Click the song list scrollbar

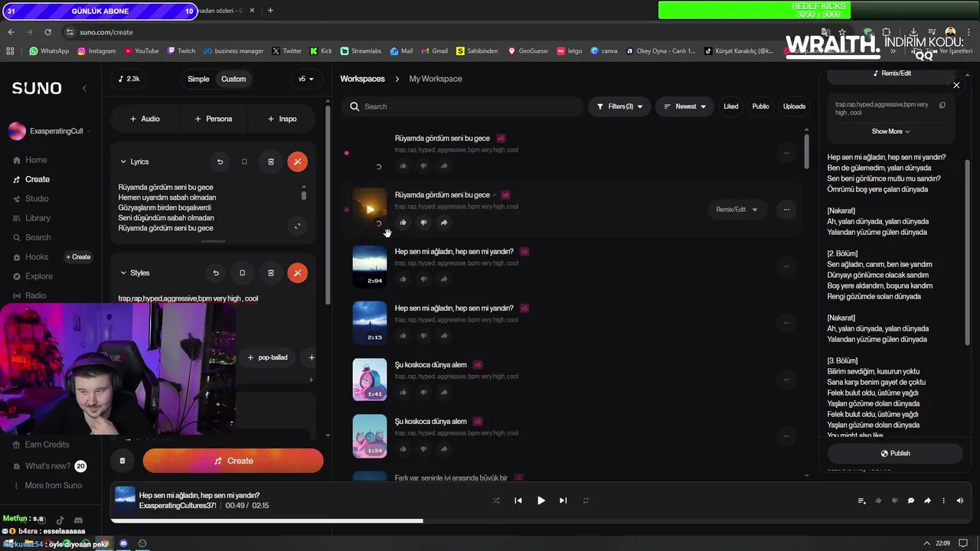(x=806, y=151)
